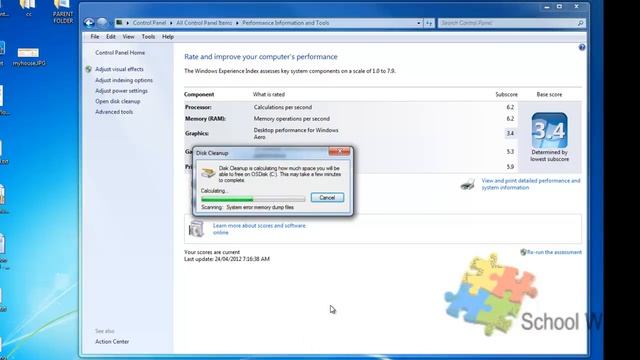Click the 3.4 base score badge
Screen dimensions: 640x360
(x=549, y=131)
